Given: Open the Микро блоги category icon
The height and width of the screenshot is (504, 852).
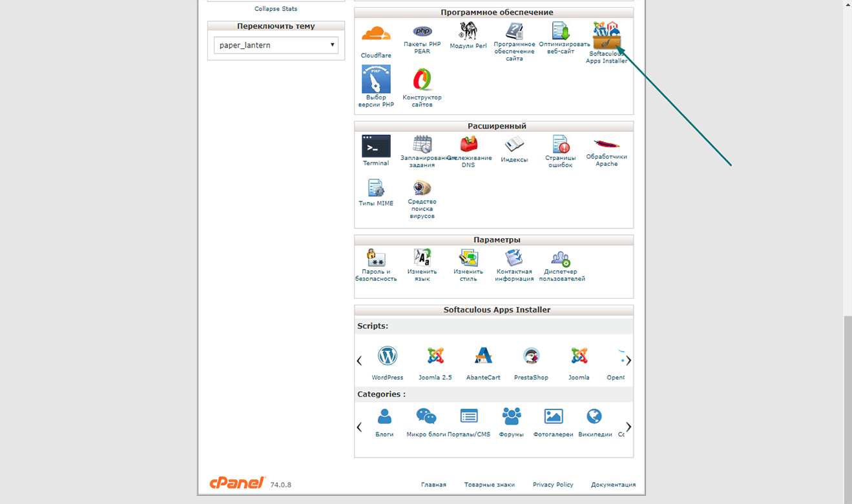Looking at the screenshot, I should 426,416.
